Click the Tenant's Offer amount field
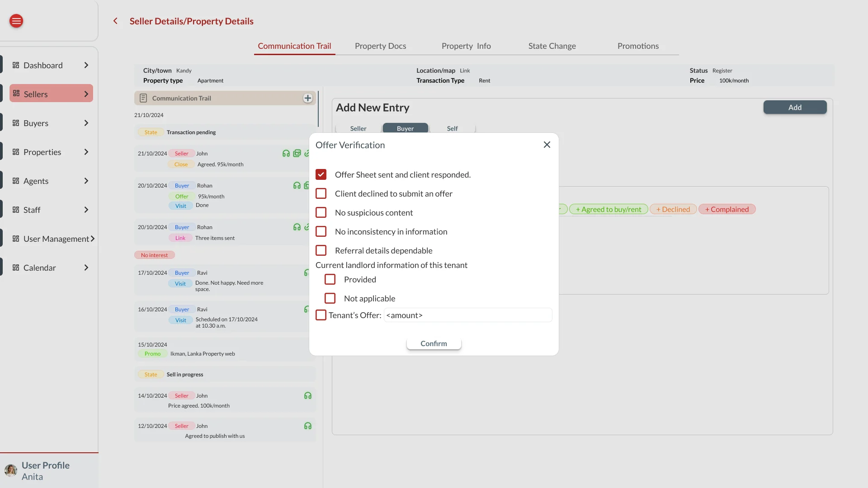The height and width of the screenshot is (488, 868). click(x=468, y=315)
